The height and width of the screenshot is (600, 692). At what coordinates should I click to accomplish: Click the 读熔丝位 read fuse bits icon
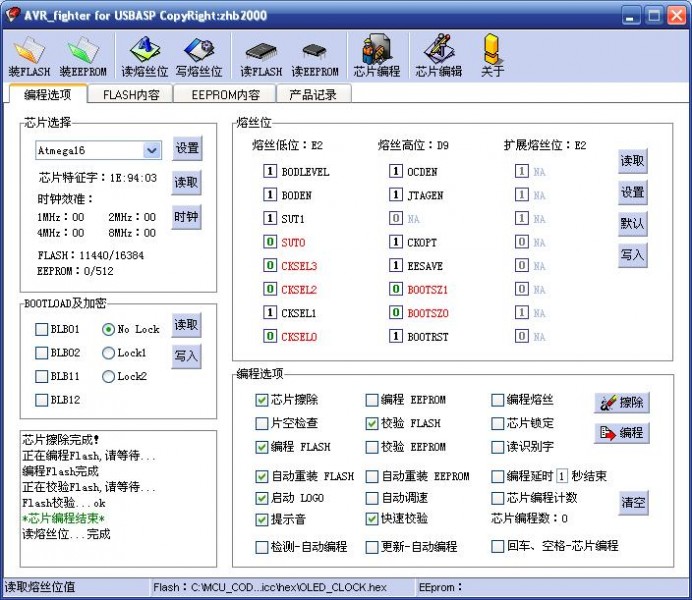[144, 56]
